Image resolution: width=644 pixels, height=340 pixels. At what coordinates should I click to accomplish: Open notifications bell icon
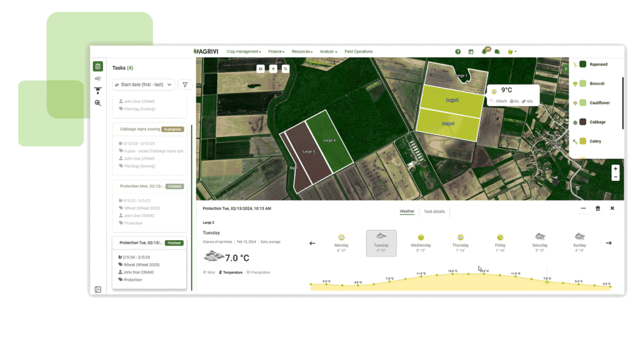click(x=485, y=52)
